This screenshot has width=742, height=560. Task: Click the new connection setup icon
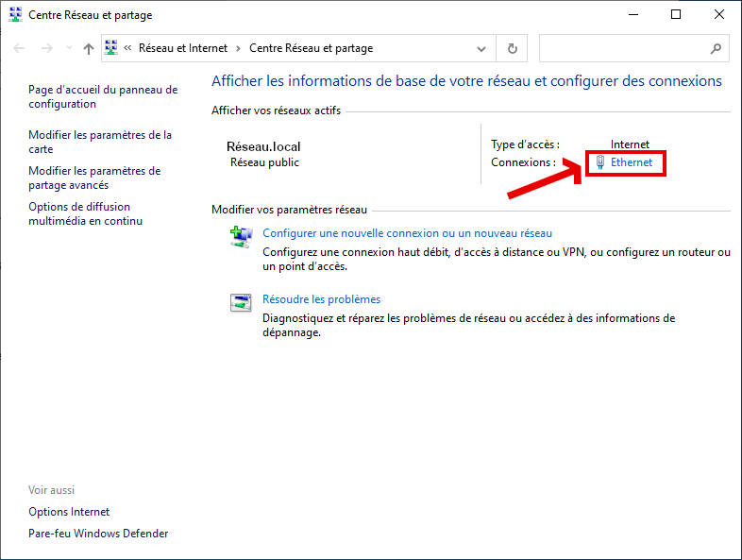[242, 237]
